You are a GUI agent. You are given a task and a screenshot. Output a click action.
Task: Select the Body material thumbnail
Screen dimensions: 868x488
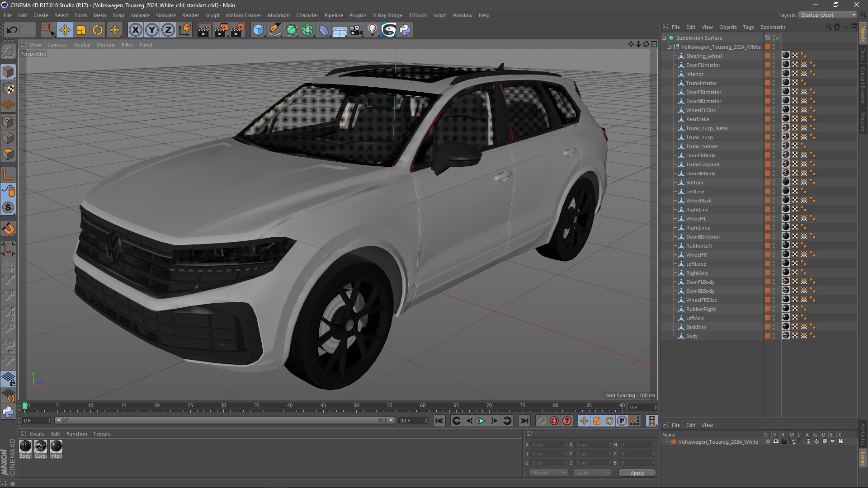[25, 446]
